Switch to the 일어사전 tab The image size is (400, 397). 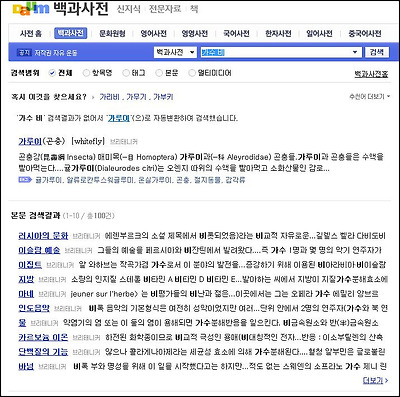(319, 33)
